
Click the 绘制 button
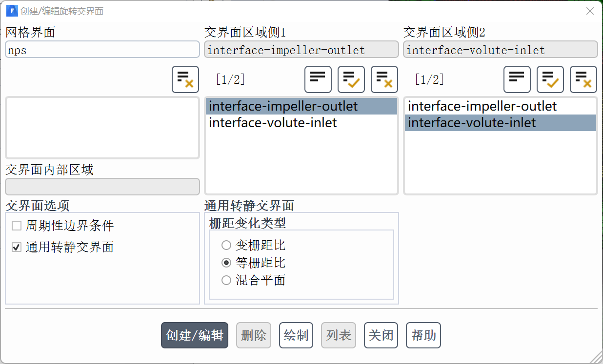tap(296, 335)
